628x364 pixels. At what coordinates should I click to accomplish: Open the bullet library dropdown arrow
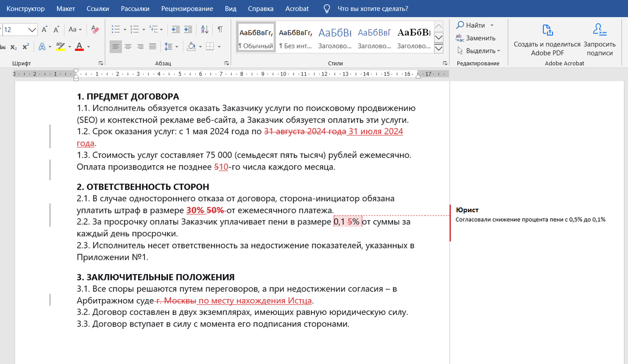pos(124,29)
